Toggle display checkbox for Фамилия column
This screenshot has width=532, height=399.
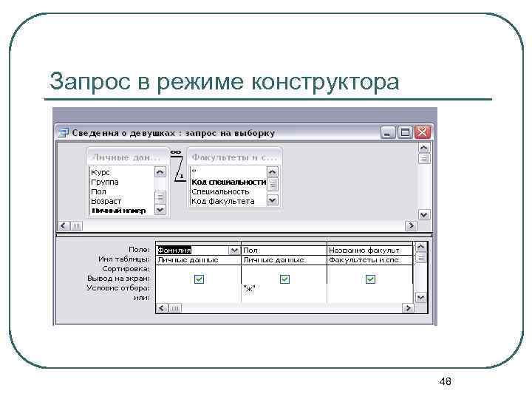click(x=199, y=279)
